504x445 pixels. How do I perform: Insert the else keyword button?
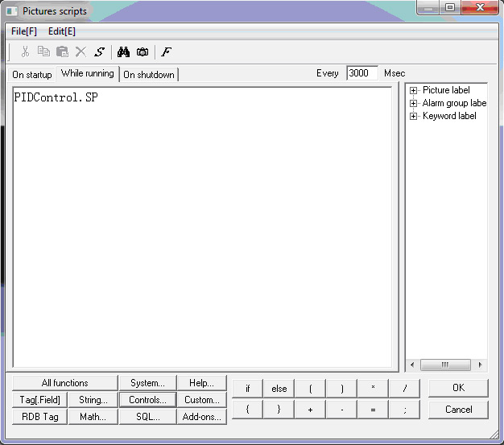279,388
